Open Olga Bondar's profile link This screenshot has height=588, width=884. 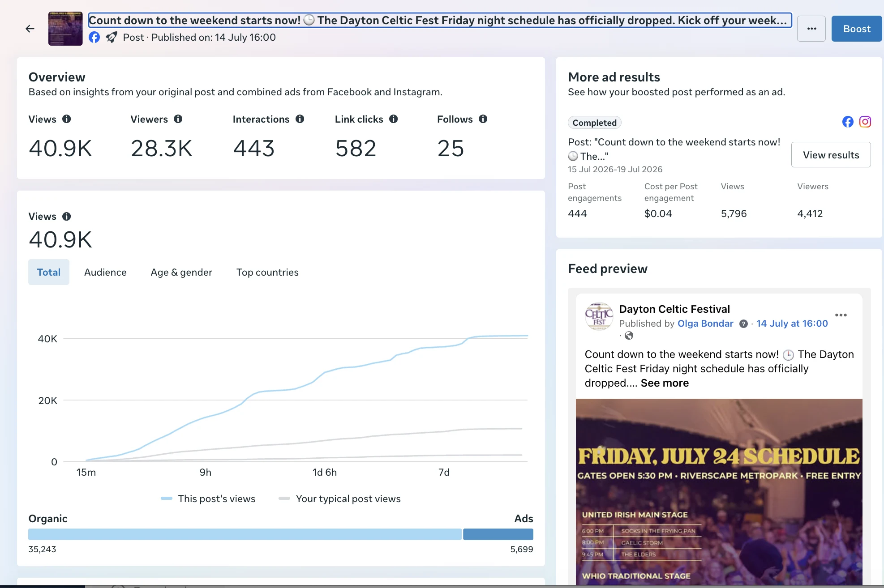point(705,324)
